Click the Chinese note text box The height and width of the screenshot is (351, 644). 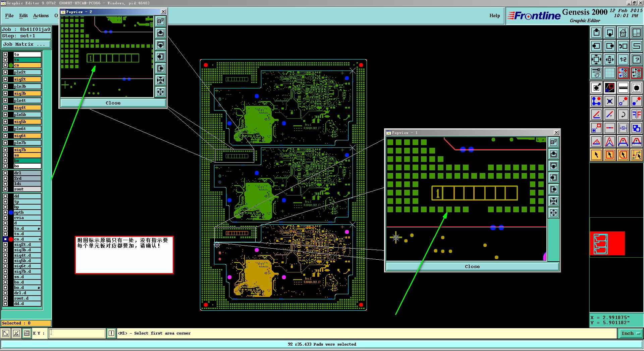[124, 255]
